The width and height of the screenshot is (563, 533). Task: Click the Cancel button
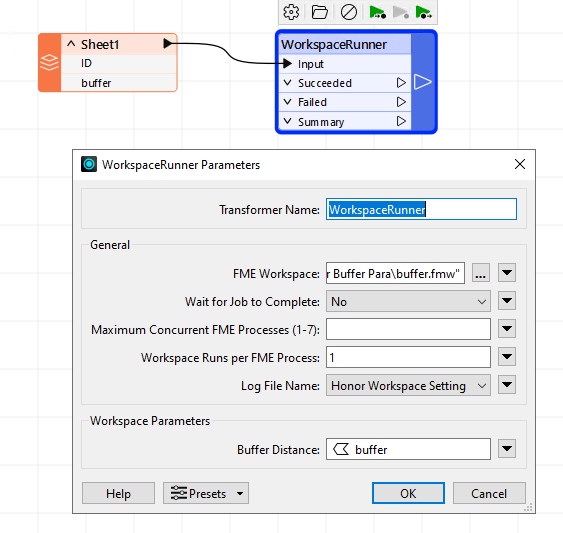(x=489, y=493)
